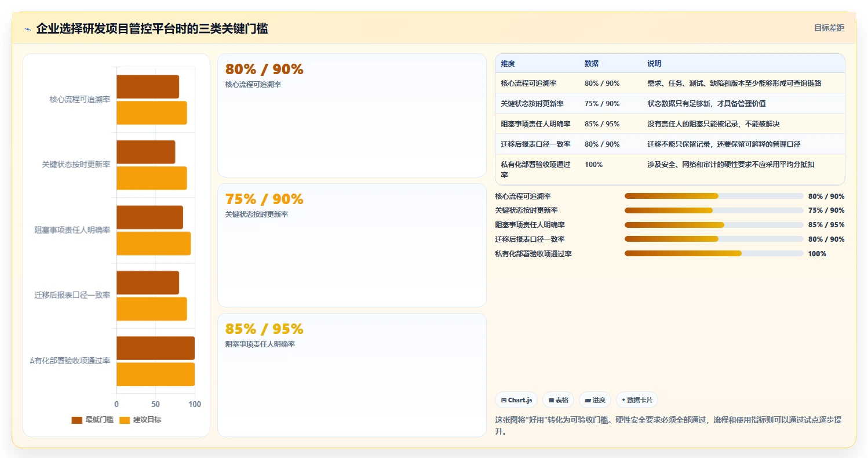Click the 关键状态按时更新率 progress bar

714,210
